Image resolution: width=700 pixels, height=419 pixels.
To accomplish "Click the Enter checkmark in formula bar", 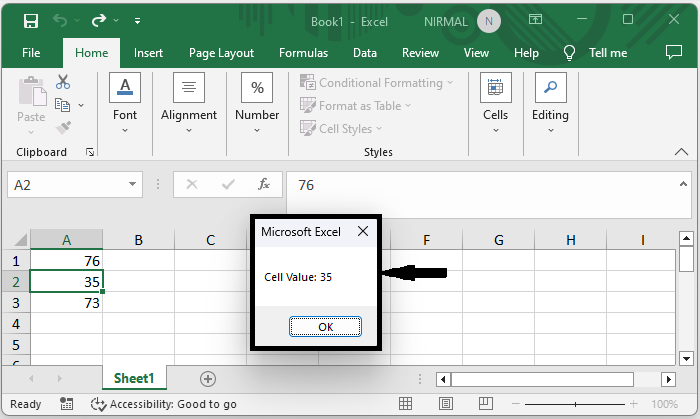I will point(228,184).
